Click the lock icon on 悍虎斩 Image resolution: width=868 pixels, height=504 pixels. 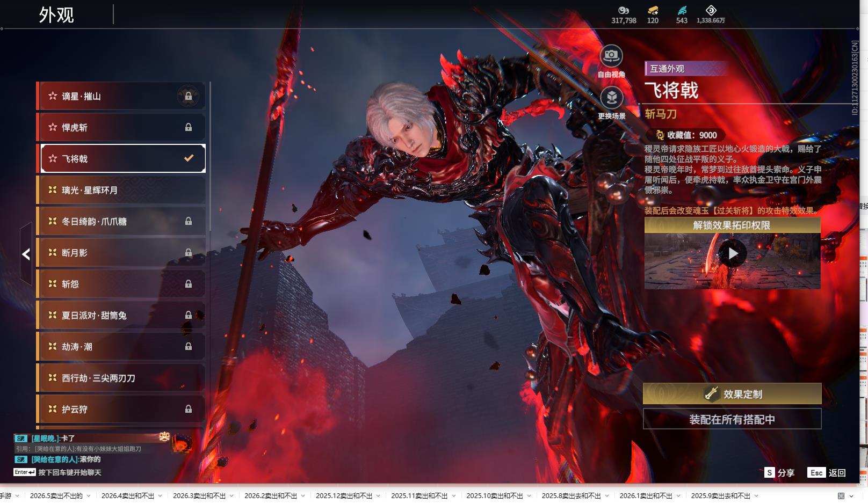(x=189, y=127)
